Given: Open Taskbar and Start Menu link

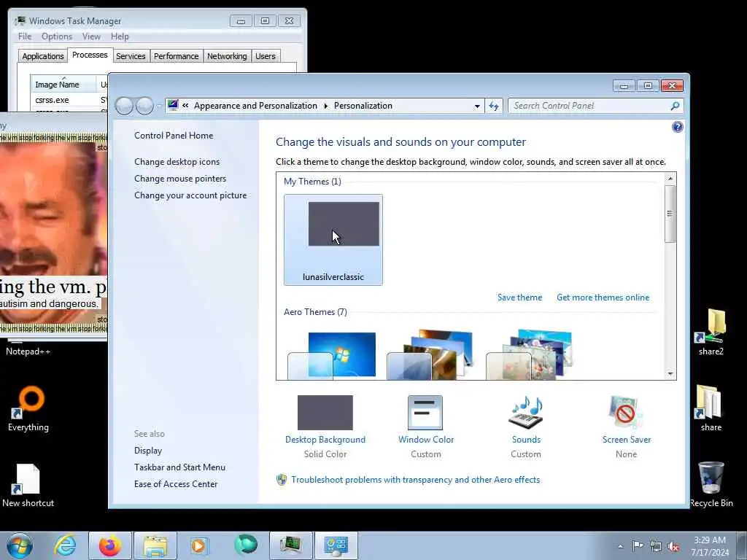Looking at the screenshot, I should [x=179, y=467].
